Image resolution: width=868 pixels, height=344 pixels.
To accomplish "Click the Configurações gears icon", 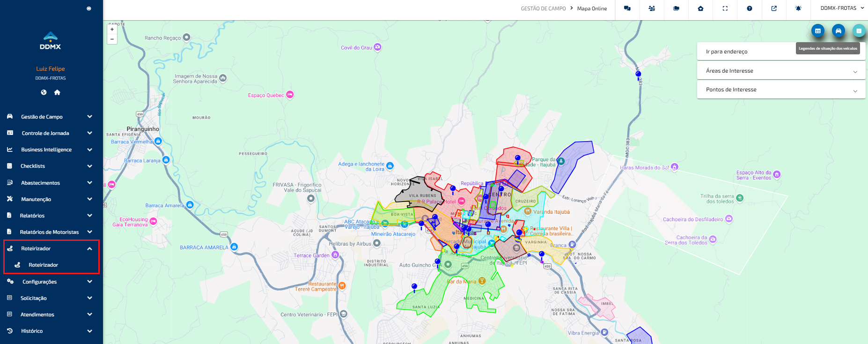I will [x=10, y=281].
